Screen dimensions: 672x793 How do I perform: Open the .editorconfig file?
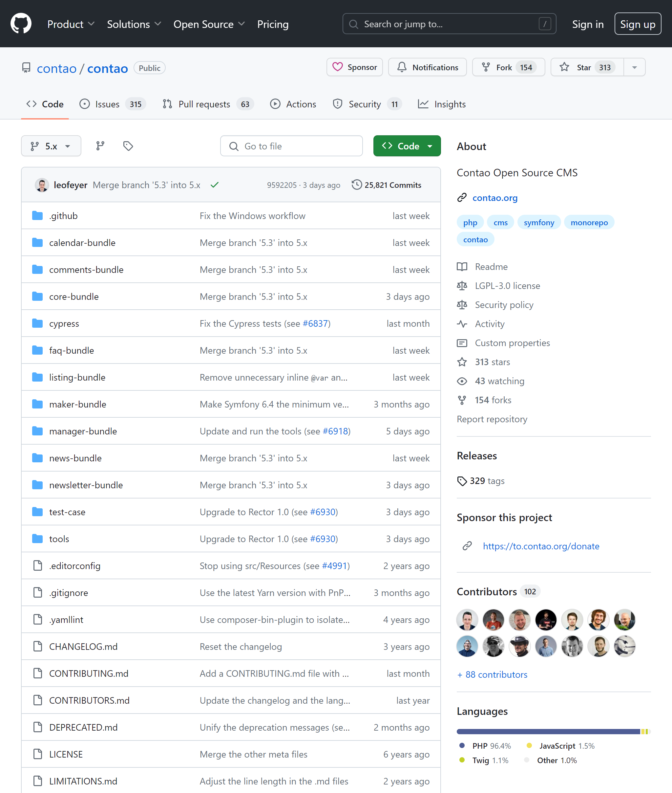75,566
